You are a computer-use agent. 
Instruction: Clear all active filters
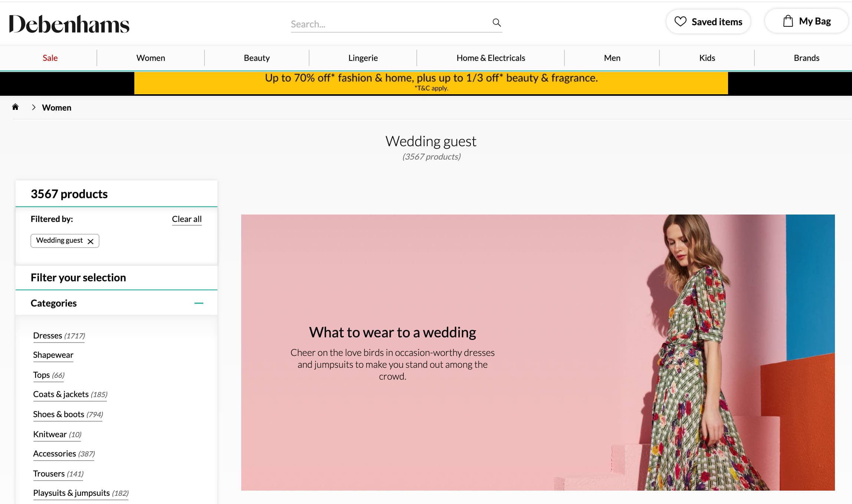187,218
